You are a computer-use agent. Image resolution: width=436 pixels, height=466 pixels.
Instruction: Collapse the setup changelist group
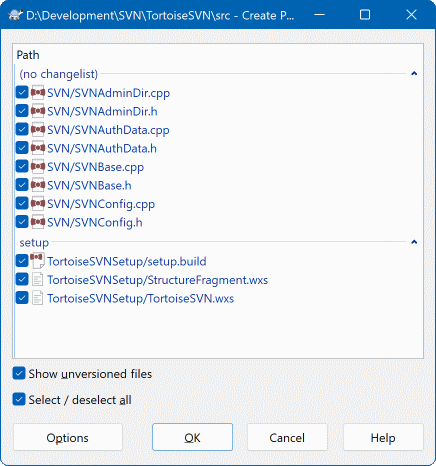click(x=414, y=242)
